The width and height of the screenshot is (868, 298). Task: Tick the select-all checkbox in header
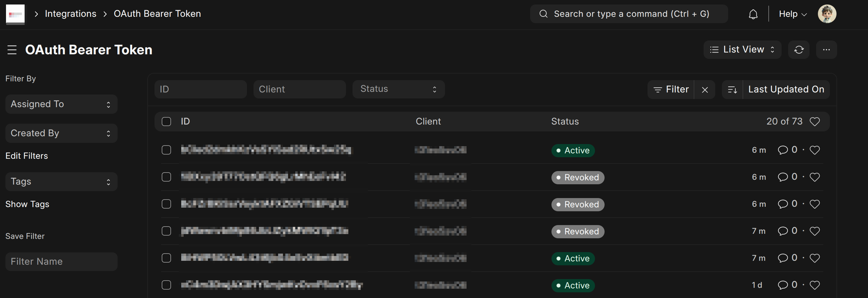coord(167,122)
